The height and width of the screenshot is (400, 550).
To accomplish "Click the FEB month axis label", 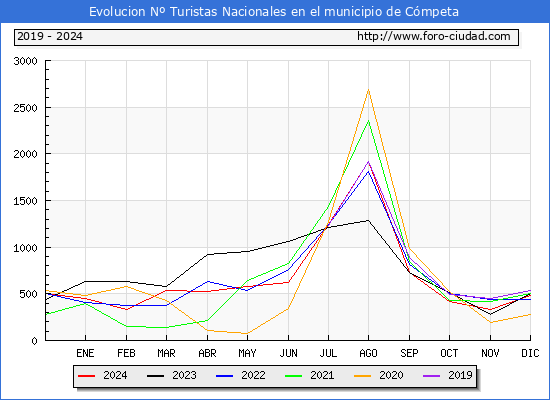I will pyautogui.click(x=126, y=353).
